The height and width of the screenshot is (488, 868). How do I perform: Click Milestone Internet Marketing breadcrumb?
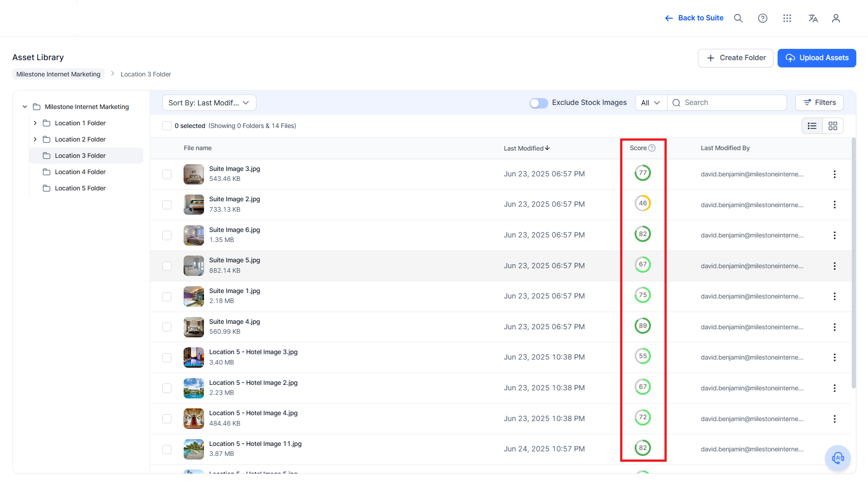click(x=58, y=74)
